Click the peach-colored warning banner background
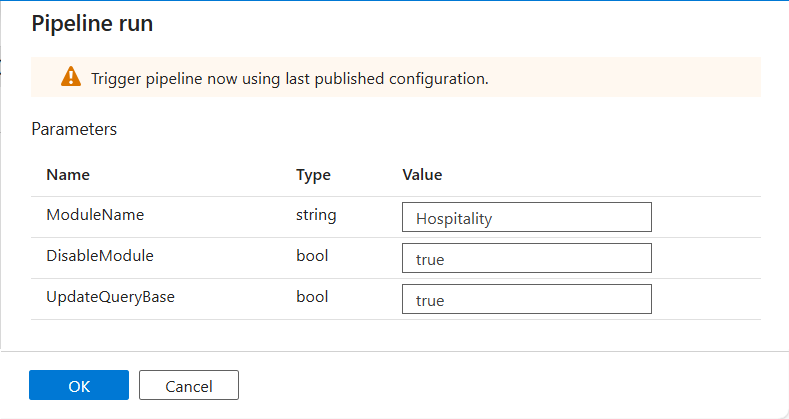This screenshot has width=789, height=419. 640,77
